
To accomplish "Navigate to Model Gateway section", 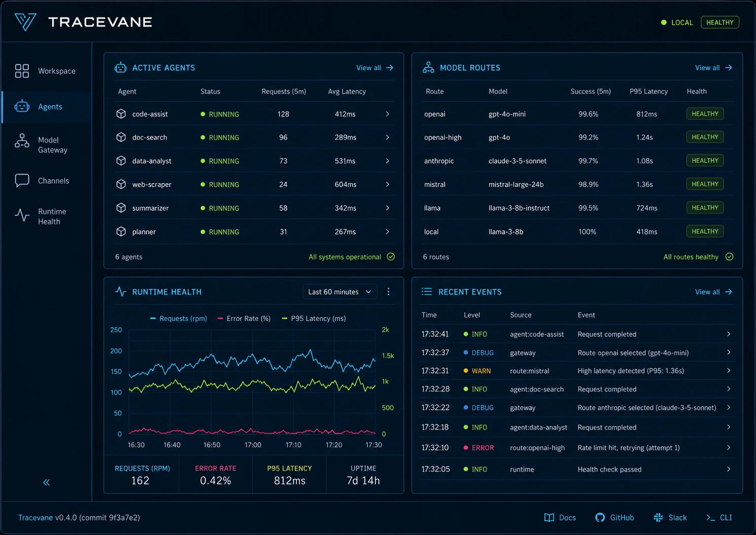I will click(x=46, y=145).
